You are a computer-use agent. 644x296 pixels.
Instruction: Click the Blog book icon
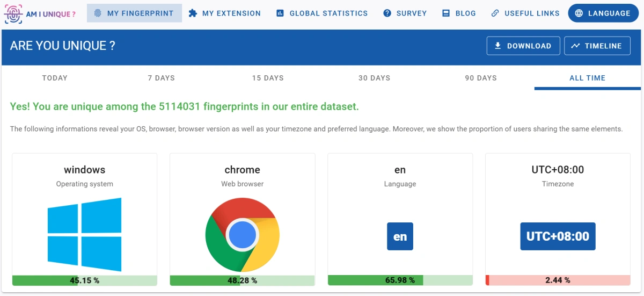446,13
